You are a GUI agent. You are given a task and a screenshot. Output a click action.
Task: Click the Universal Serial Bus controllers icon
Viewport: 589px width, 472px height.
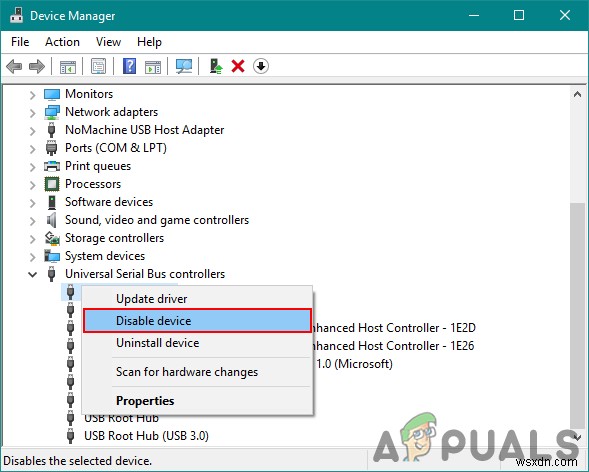click(x=52, y=274)
